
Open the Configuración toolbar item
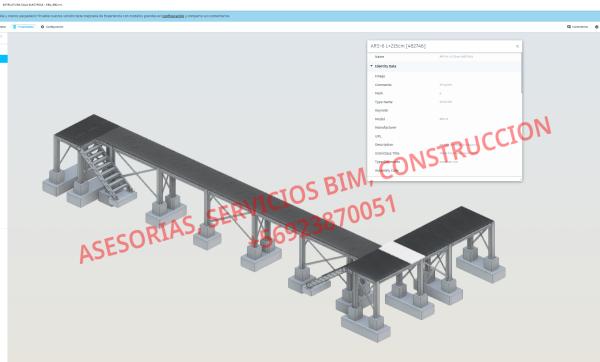coord(52,27)
